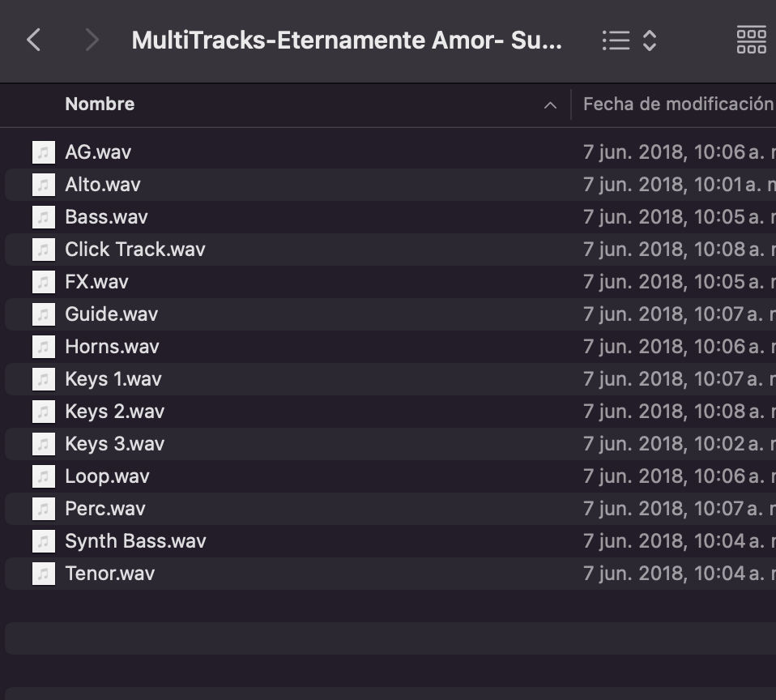This screenshot has width=776, height=700.
Task: Select the Guide.wav file icon
Action: pyautogui.click(x=44, y=314)
